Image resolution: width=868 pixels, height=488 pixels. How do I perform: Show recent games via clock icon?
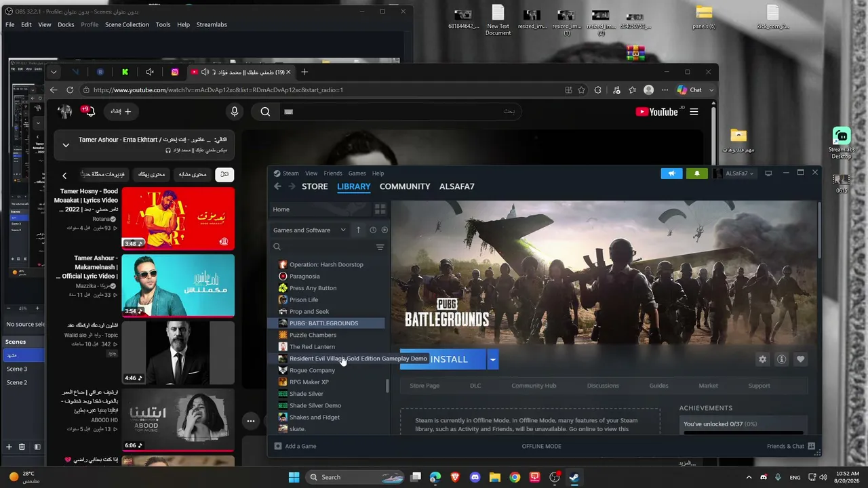tap(372, 230)
